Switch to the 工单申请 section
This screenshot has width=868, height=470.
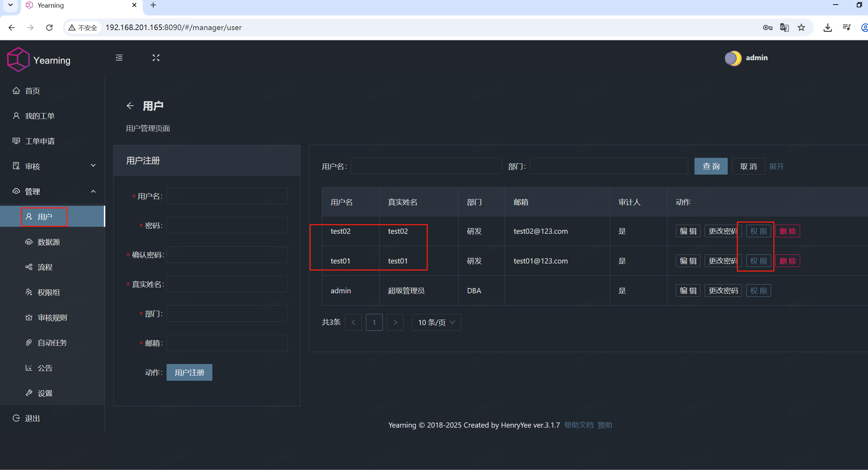pyautogui.click(x=40, y=141)
